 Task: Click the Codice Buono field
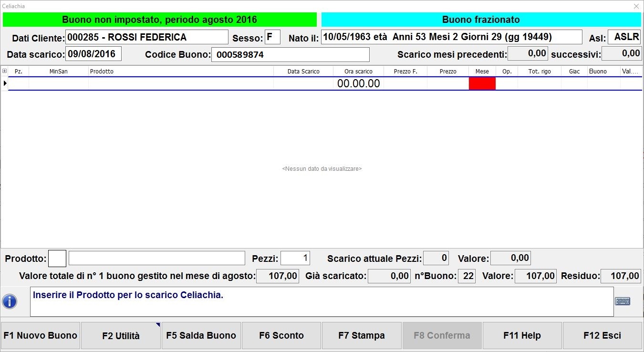pyautogui.click(x=290, y=54)
